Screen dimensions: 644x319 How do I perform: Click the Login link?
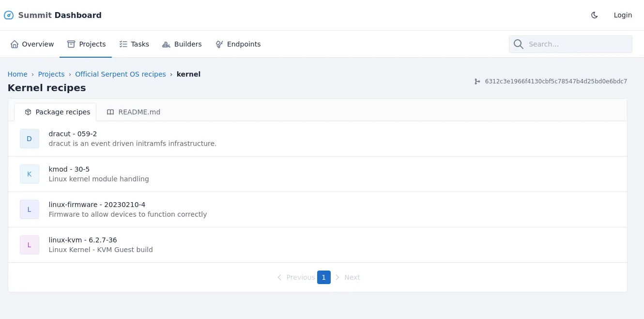coord(623,15)
